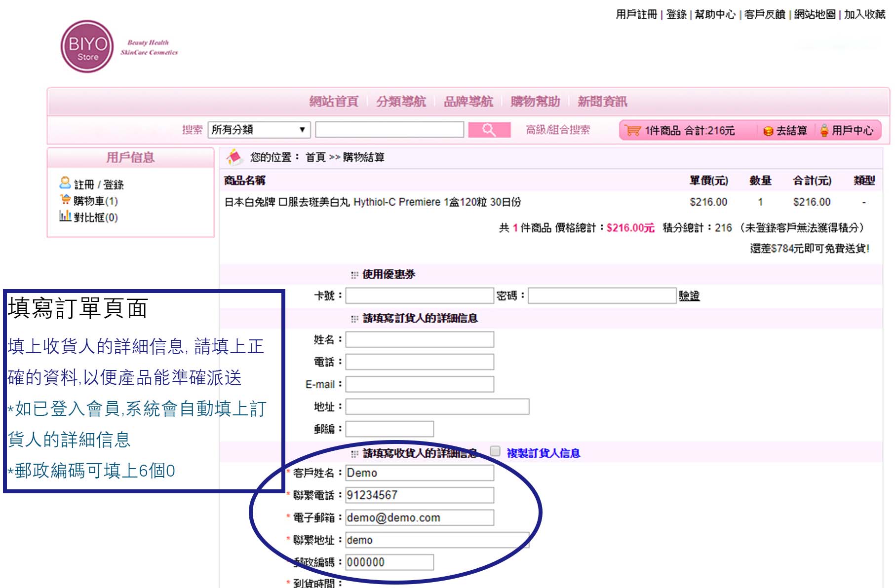Click the shopping cart icon in summary bar

(632, 130)
